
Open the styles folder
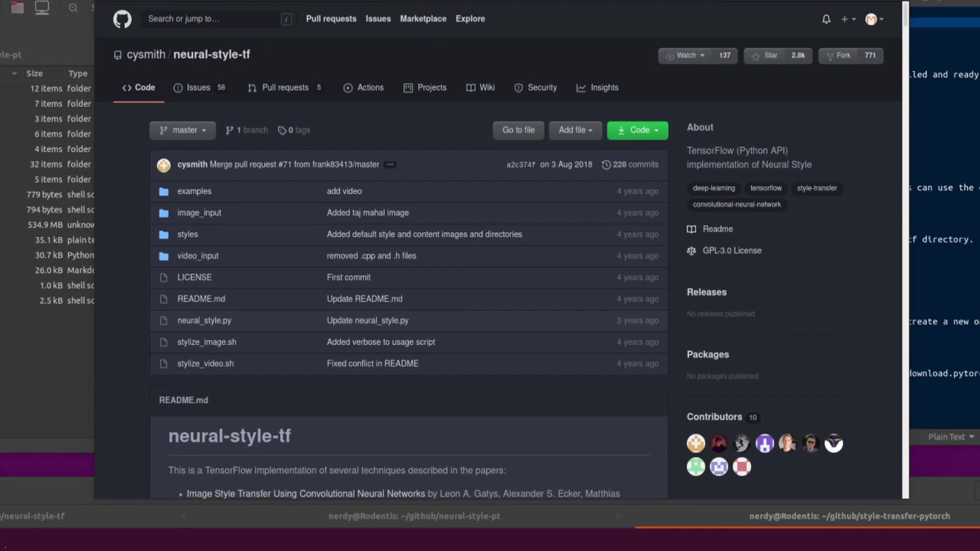[x=187, y=234]
